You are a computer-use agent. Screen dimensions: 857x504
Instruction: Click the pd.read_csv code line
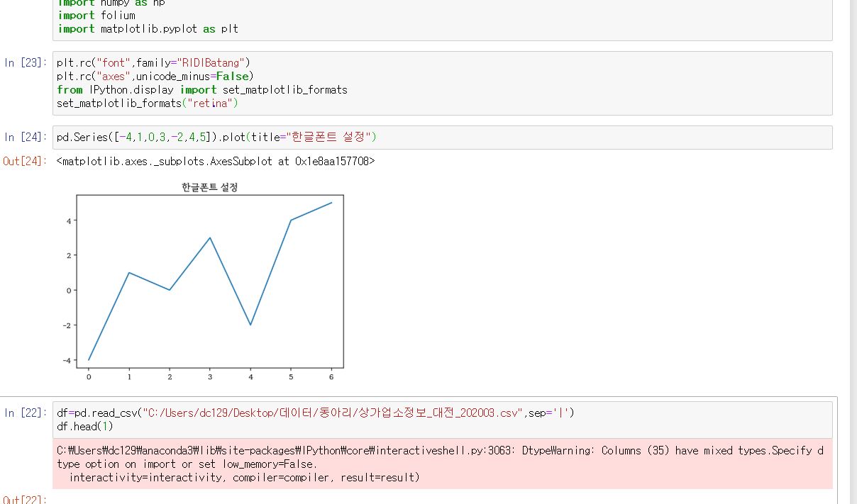(315, 413)
